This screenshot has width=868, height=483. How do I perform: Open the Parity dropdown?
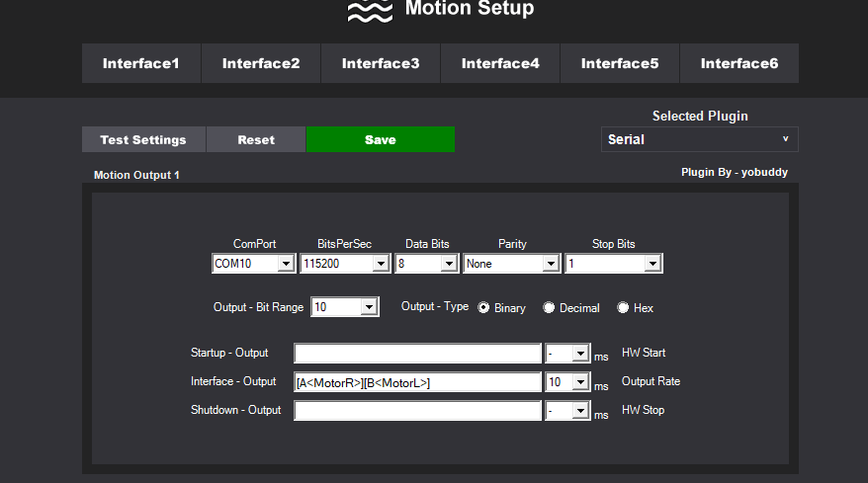pos(511,264)
